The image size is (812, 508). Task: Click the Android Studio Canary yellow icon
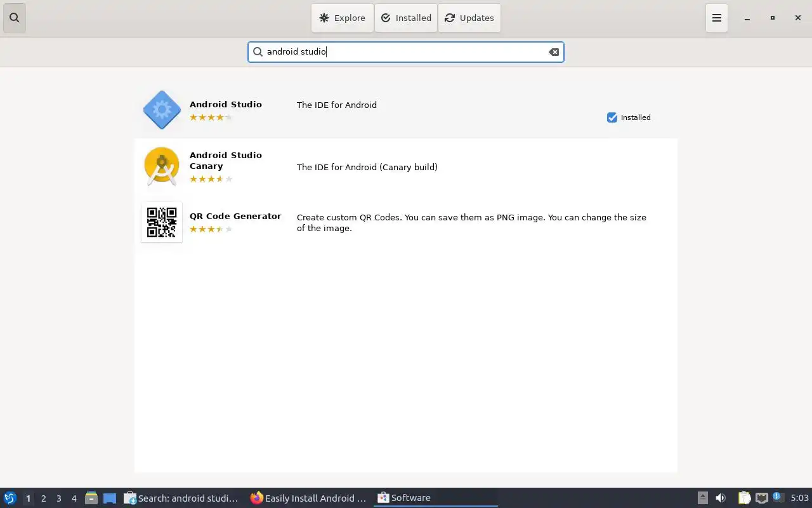coord(162,167)
